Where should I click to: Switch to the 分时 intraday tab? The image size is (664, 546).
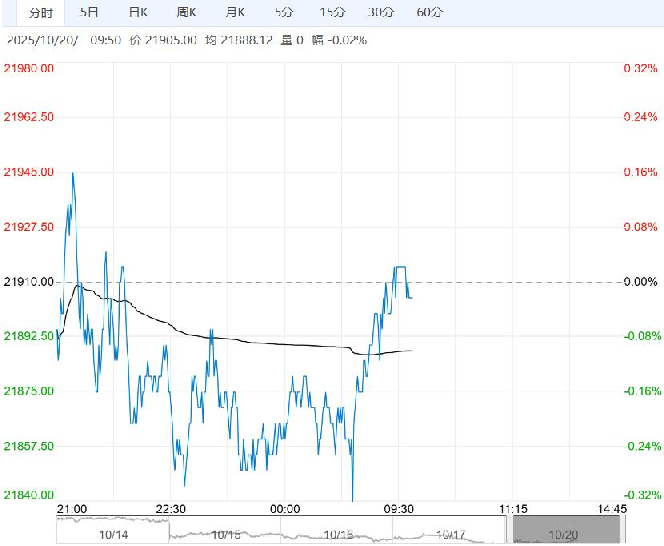point(40,13)
